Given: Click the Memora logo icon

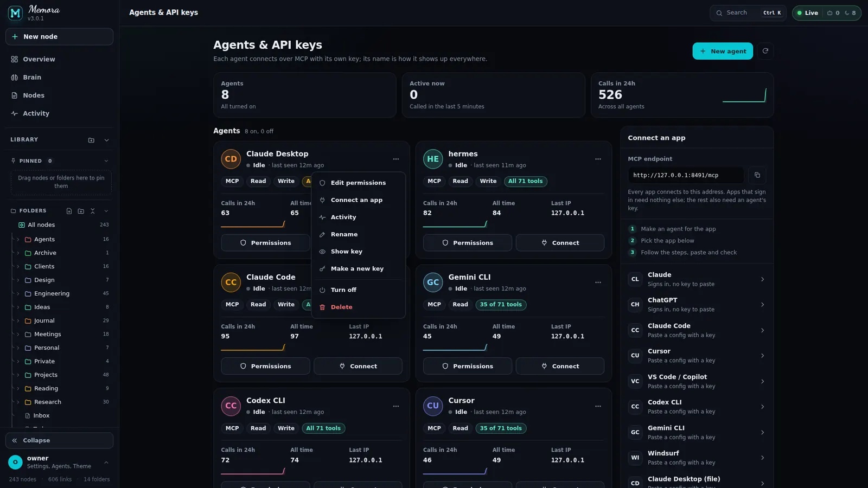Looking at the screenshot, I should point(15,12).
